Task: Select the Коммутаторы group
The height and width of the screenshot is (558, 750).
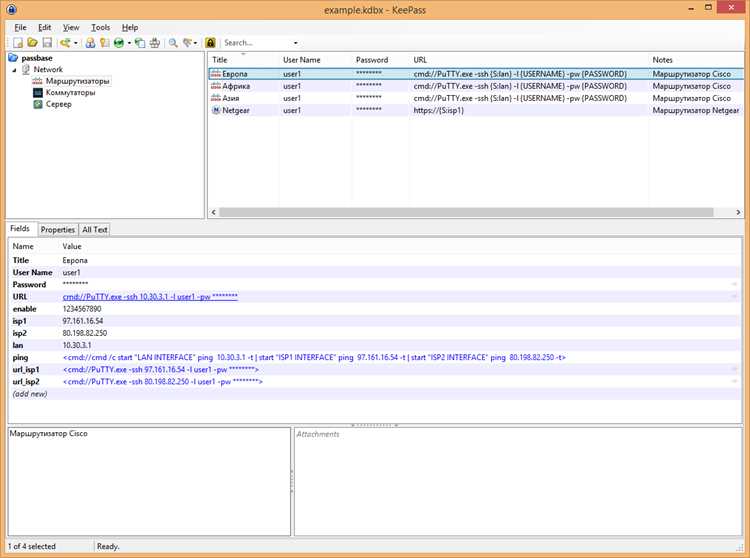Action: 70,93
